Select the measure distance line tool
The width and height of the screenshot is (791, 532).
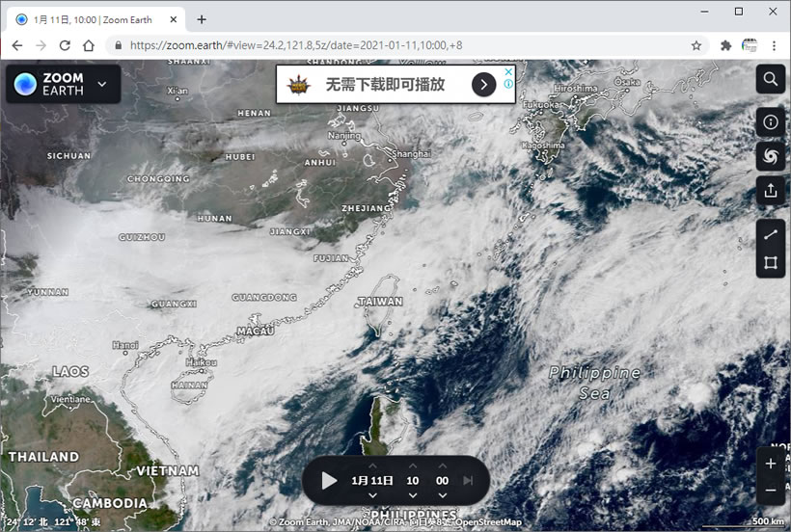point(771,234)
